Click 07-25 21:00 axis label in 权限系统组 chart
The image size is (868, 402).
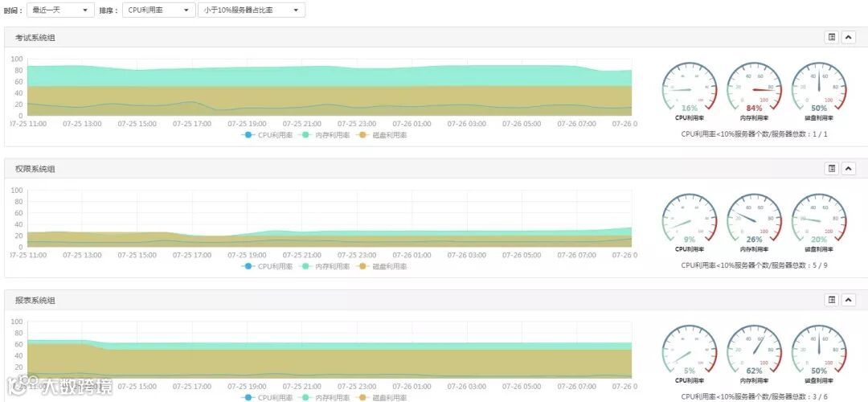(301, 255)
